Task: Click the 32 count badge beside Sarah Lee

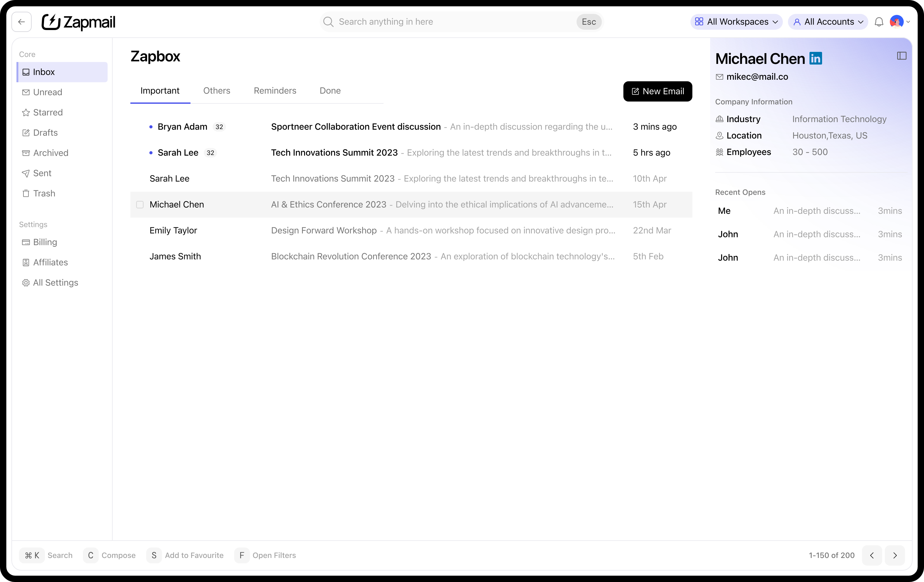Action: point(210,153)
